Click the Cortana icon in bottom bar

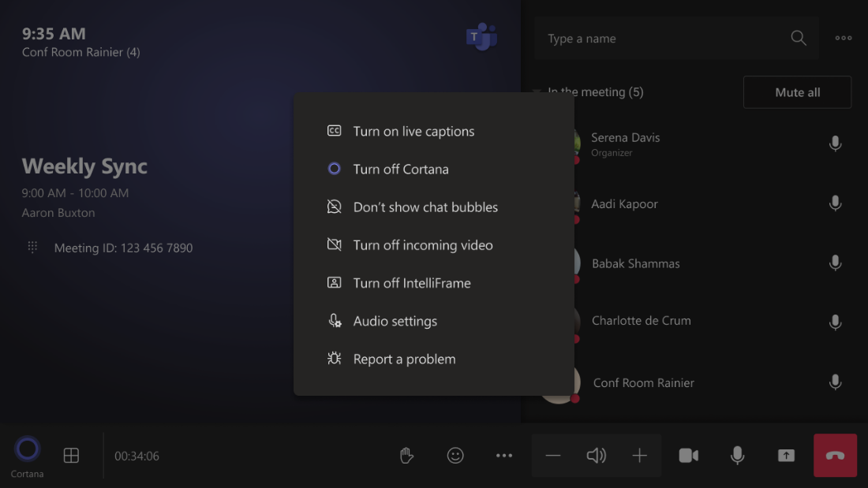click(x=28, y=449)
